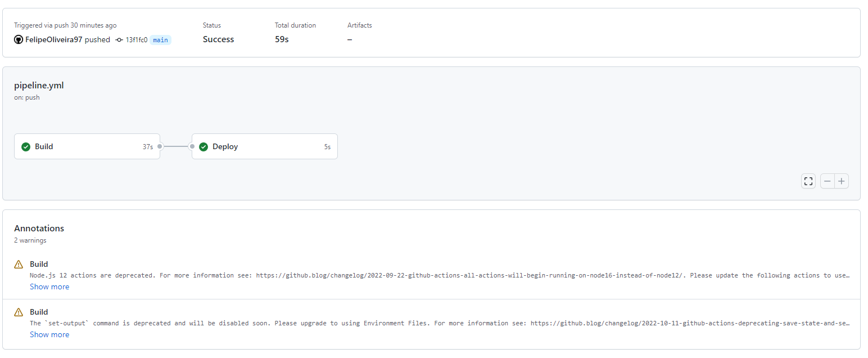
Task: Click the warning triangle on the first Build annotation
Action: click(x=19, y=263)
